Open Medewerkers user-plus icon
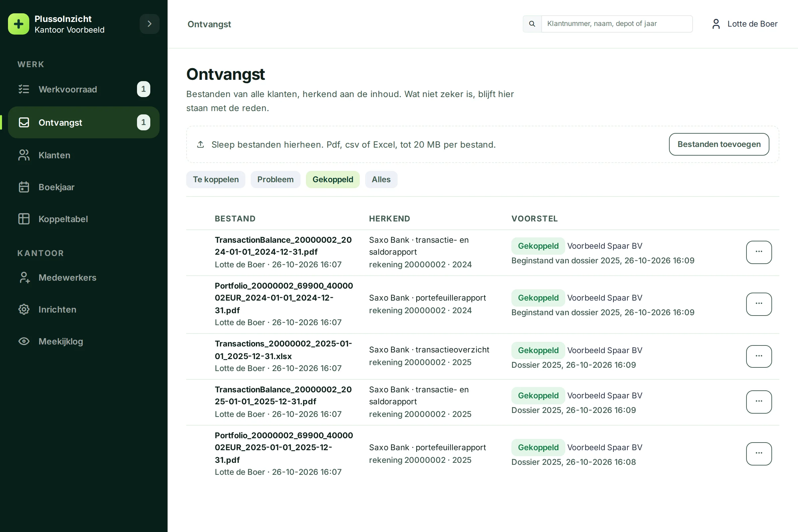This screenshot has width=798, height=532. [24, 278]
